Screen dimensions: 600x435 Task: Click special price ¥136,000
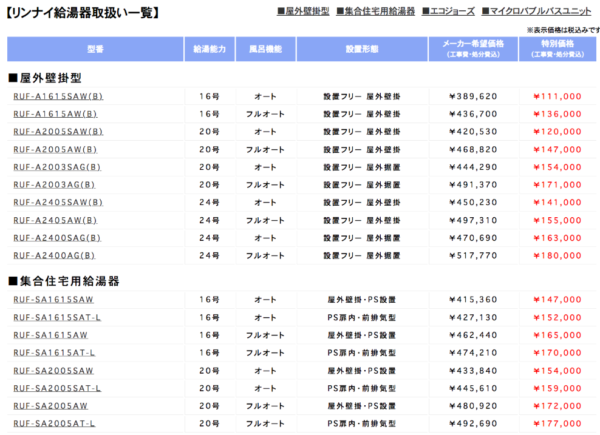(558, 114)
